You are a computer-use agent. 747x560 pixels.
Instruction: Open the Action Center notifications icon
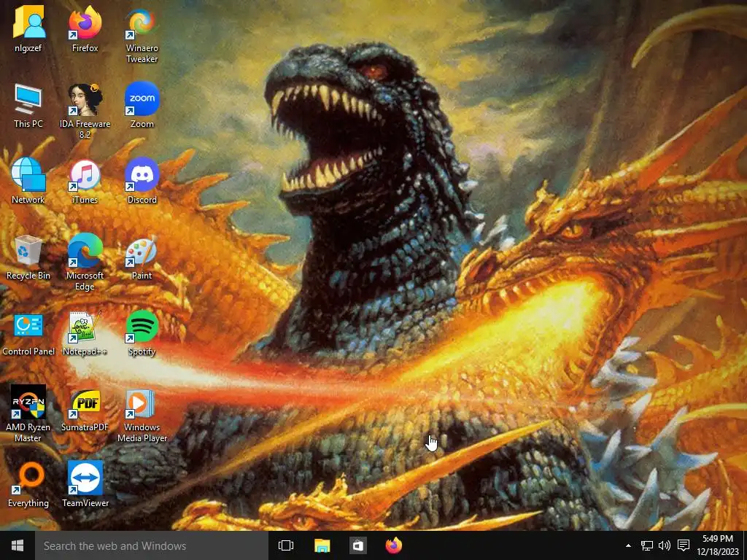[x=683, y=545]
